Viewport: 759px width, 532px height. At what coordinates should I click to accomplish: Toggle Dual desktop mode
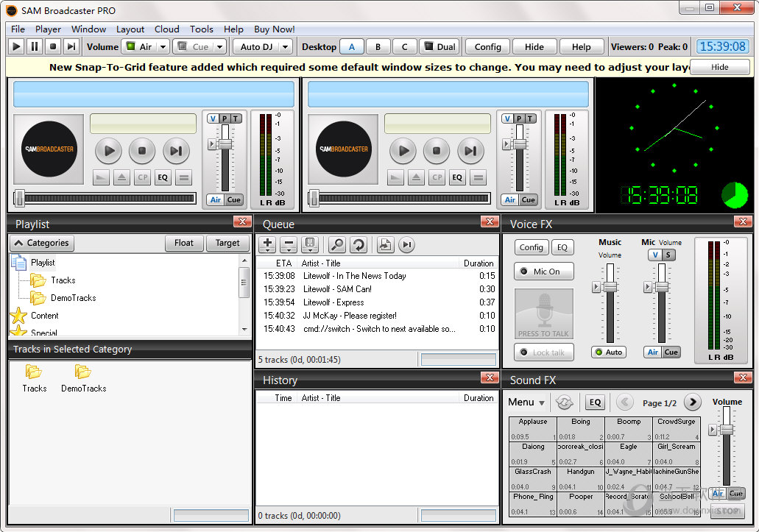440,47
